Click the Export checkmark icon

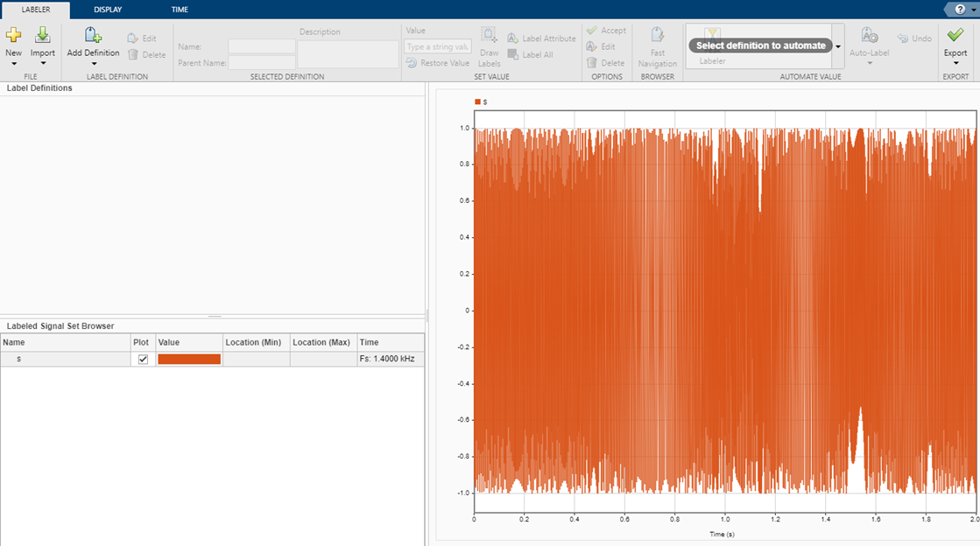[x=955, y=35]
